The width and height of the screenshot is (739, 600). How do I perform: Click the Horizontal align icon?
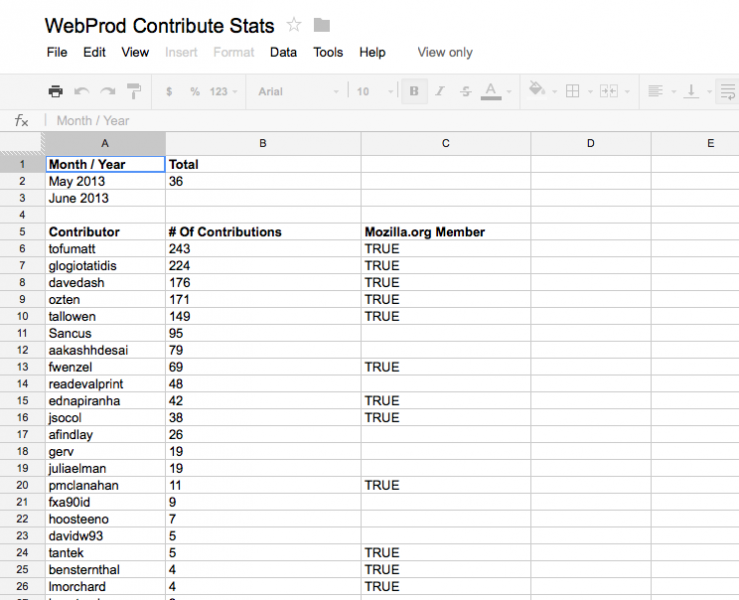[655, 90]
